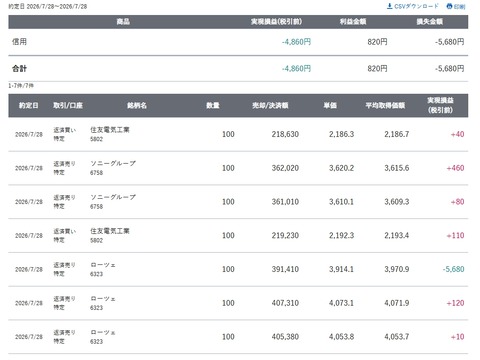
Task: Click the +120 realized profit value
Action: (455, 303)
